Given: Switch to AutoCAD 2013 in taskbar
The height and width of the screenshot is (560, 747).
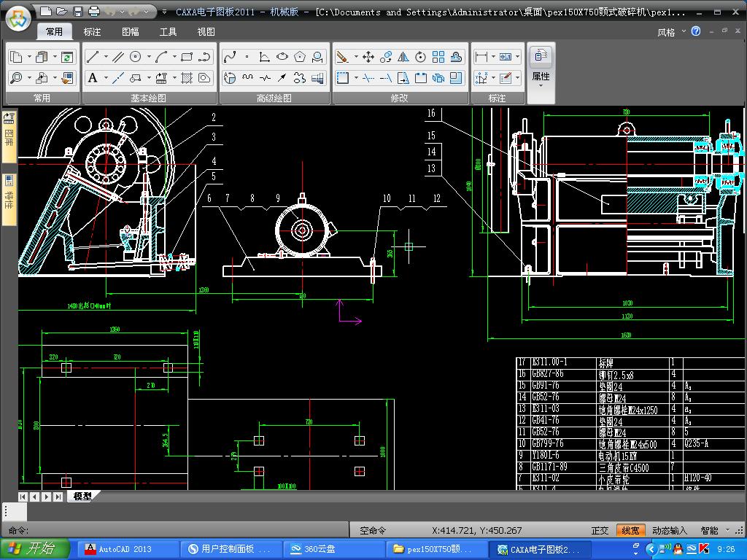Looking at the screenshot, I should click(x=125, y=549).
